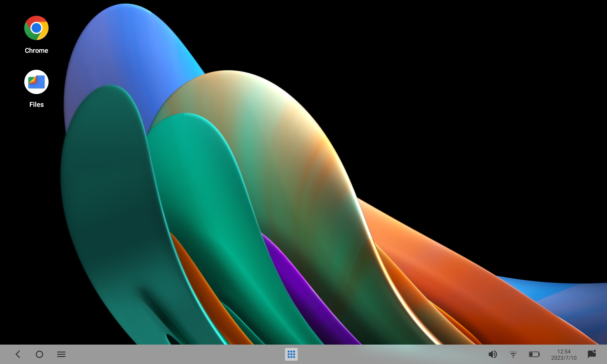
Task: Click the Wi-Fi status icon
Action: point(513,354)
